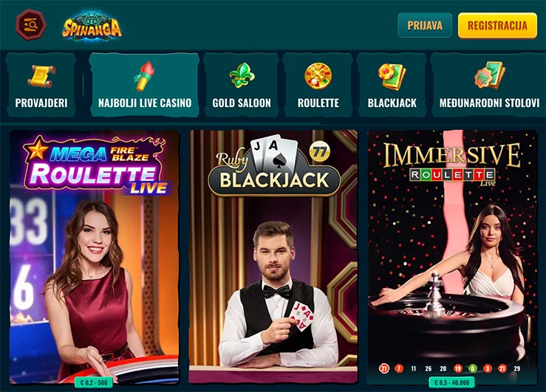This screenshot has width=546, height=392.
Task: Launch the Ruby Blackjack 77 table
Action: click(273, 257)
